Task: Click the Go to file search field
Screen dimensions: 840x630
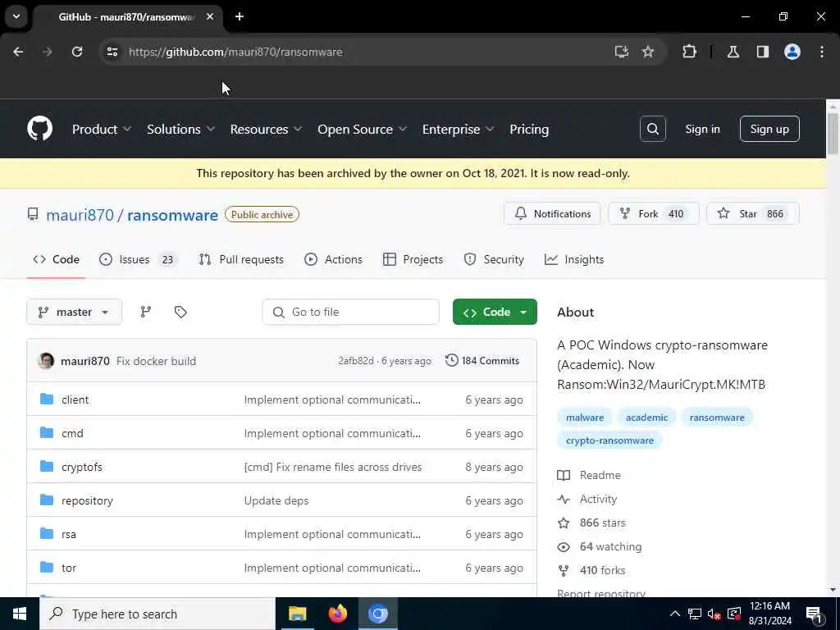Action: [351, 312]
